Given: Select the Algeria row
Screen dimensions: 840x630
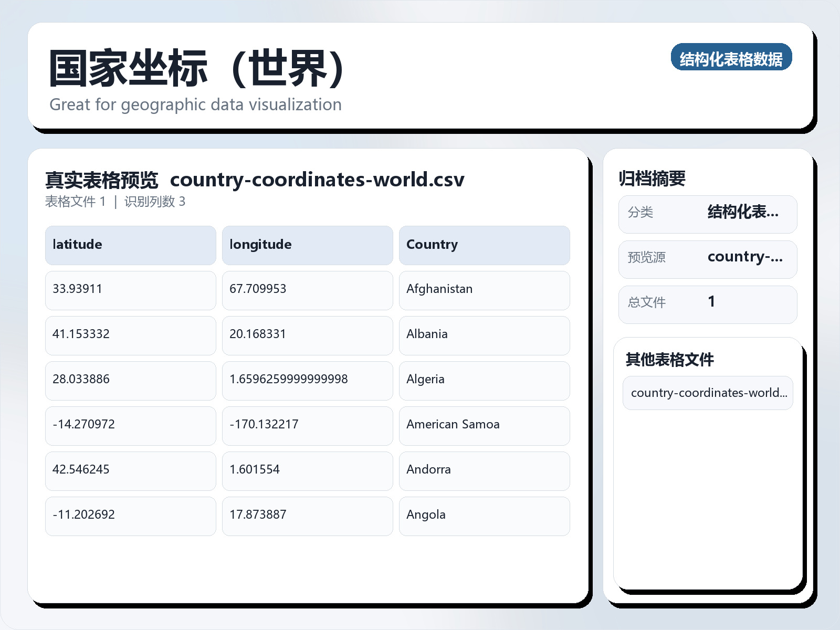Looking at the screenshot, I should coord(484,381).
